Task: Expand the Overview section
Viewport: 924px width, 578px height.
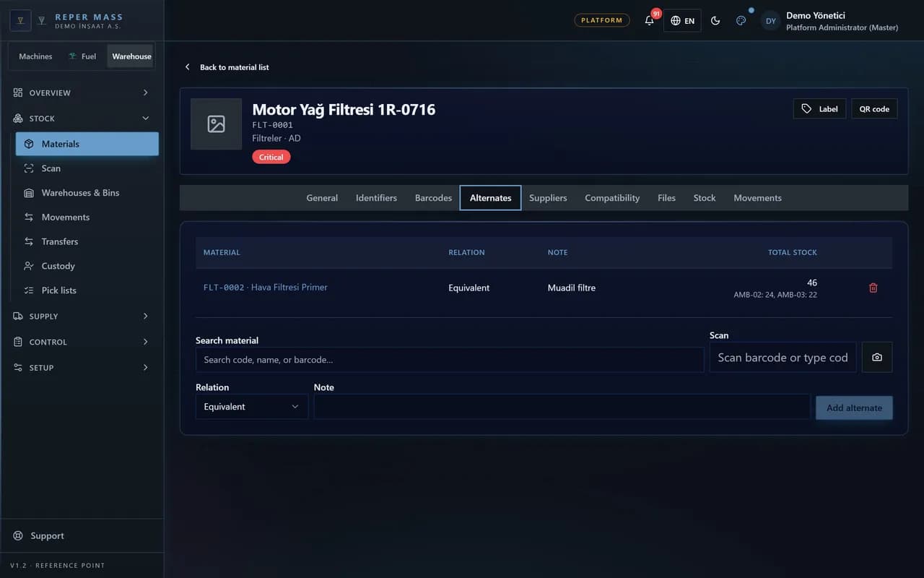Action: (82, 92)
